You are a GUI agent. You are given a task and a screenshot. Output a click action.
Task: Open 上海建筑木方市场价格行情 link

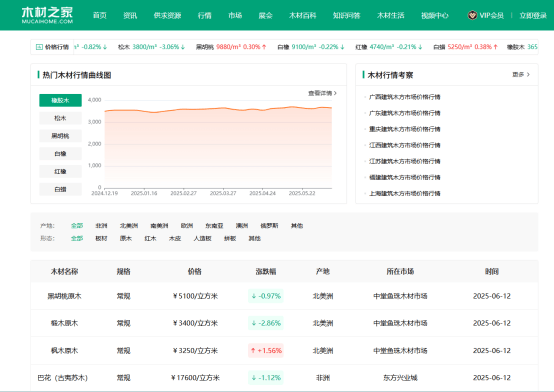coord(405,193)
